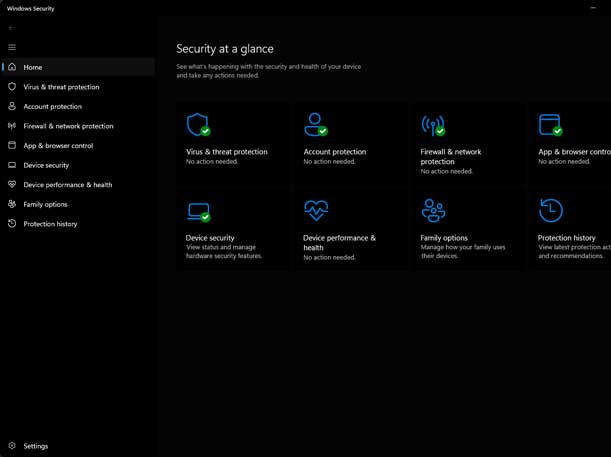Screen dimensions: 611x457
Task: Select Family options in the sidebar
Action: pos(45,204)
